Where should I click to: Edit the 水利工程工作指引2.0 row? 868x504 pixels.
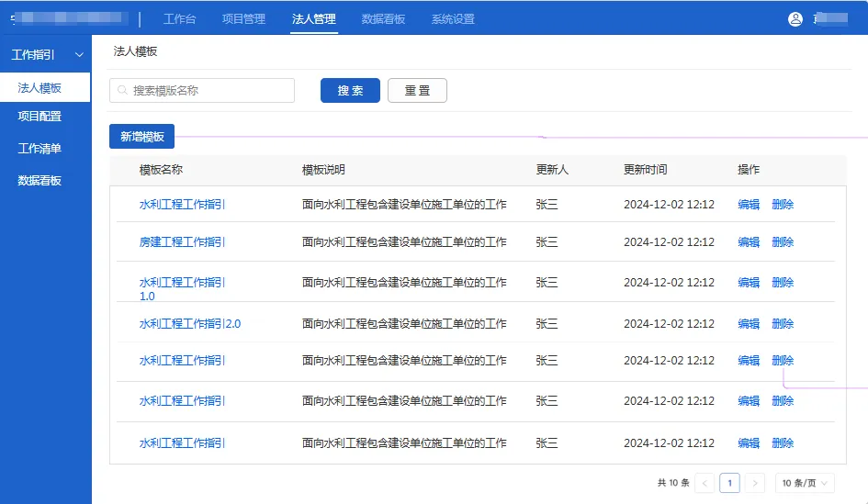point(749,324)
